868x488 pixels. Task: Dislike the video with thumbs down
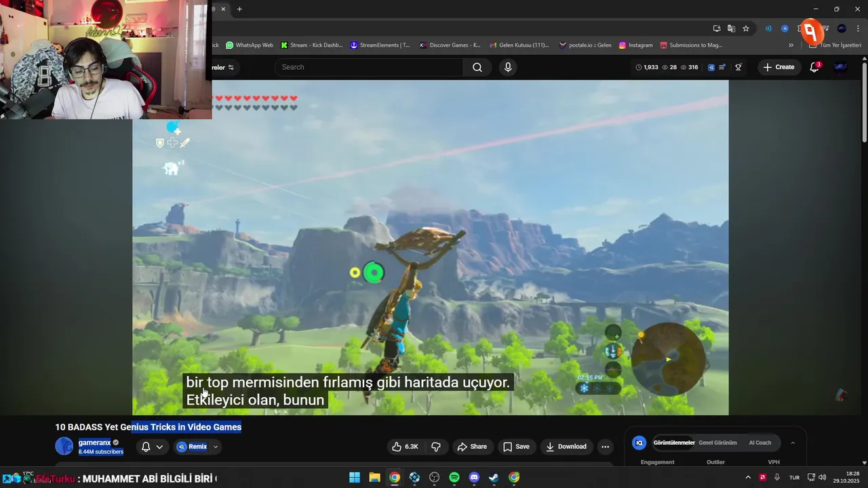click(x=436, y=447)
